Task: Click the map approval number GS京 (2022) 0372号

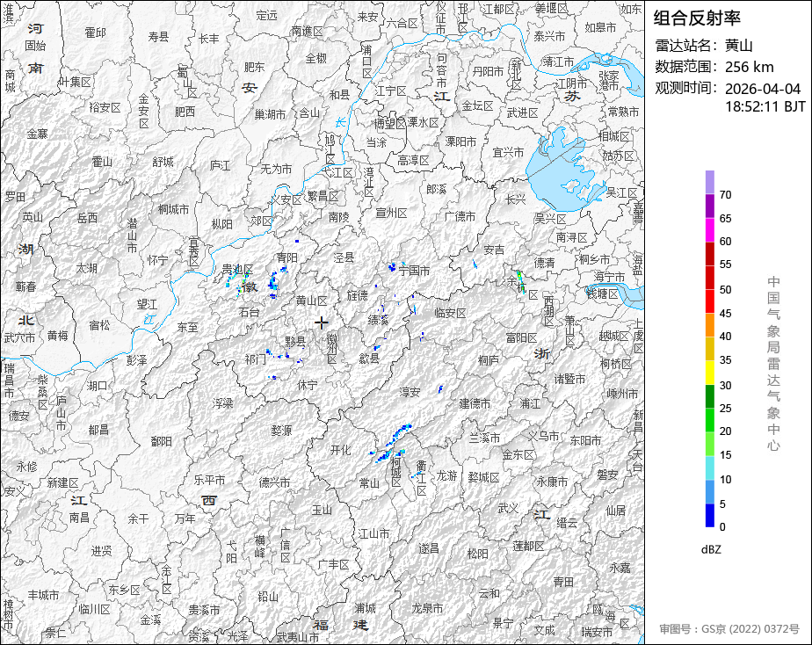Action: (750, 629)
